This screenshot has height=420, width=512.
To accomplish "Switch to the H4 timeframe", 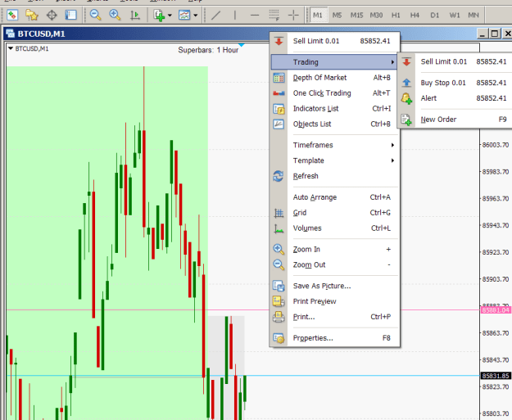I will (x=415, y=15).
